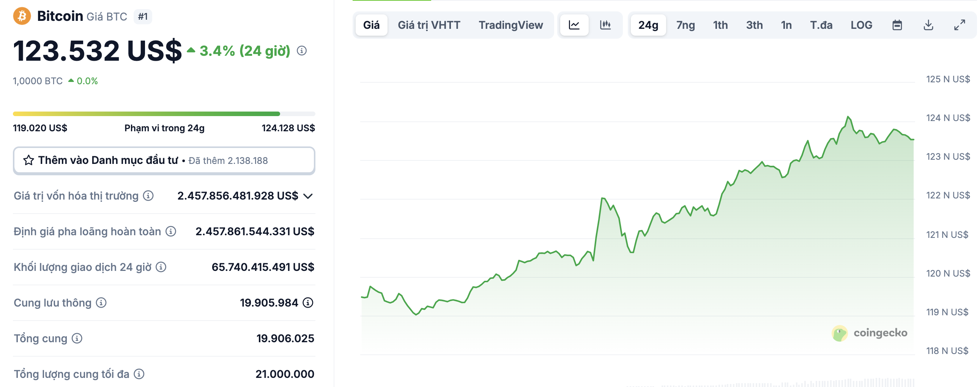Switch to Giá trị VHTT tab
The image size is (980, 387).
pyautogui.click(x=429, y=25)
